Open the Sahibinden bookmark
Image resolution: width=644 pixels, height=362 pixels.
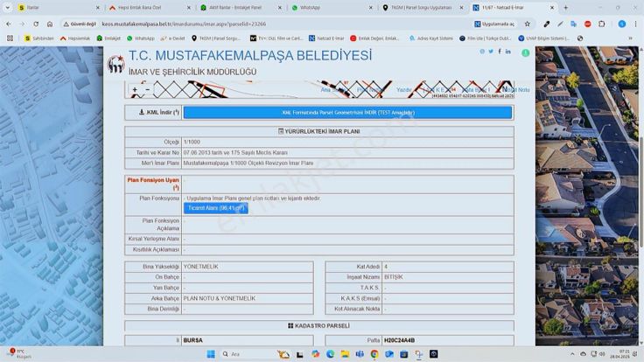(40, 38)
